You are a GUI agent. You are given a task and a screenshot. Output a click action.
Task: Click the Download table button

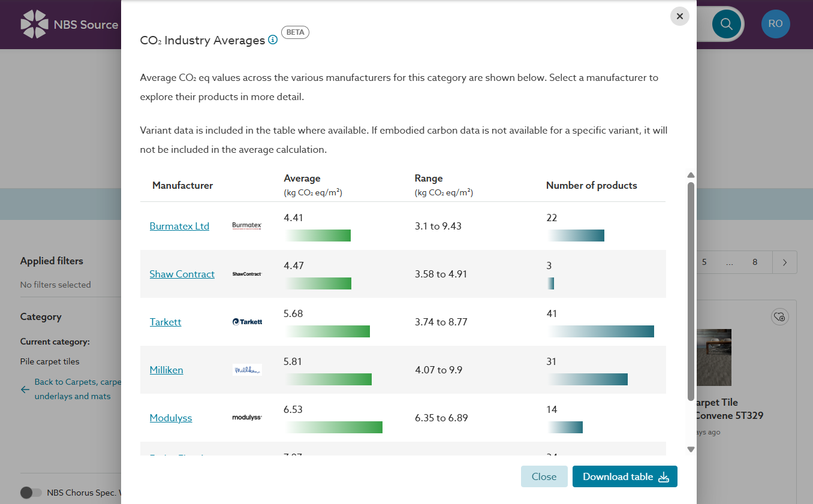pyautogui.click(x=625, y=476)
